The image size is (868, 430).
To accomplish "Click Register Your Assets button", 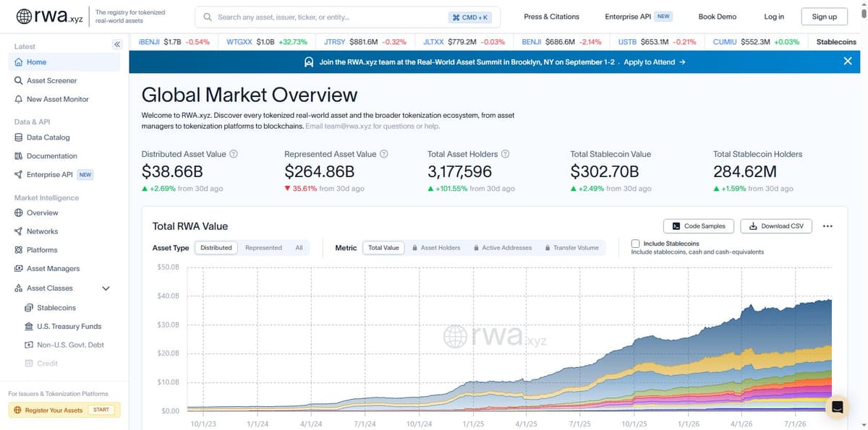I will (64, 410).
